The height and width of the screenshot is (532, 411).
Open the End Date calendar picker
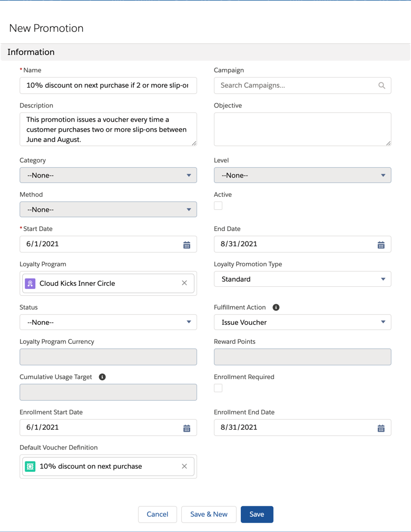tap(381, 245)
